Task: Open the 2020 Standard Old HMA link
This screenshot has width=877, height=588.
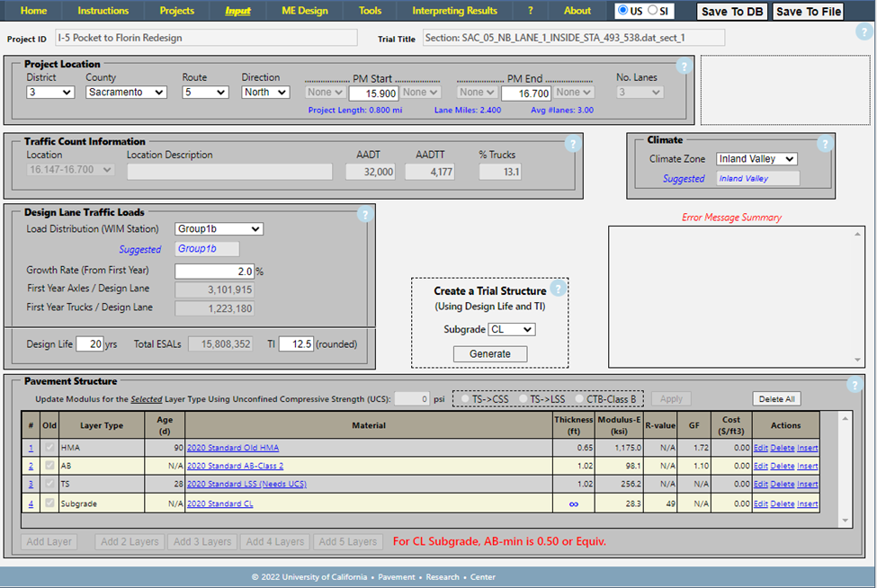Action: pos(233,448)
